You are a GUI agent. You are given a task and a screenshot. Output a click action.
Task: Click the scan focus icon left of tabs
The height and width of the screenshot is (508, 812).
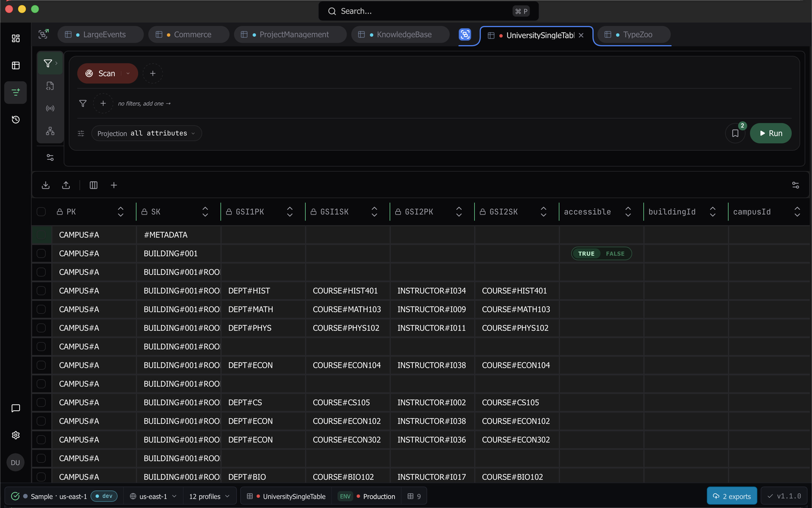43,34
